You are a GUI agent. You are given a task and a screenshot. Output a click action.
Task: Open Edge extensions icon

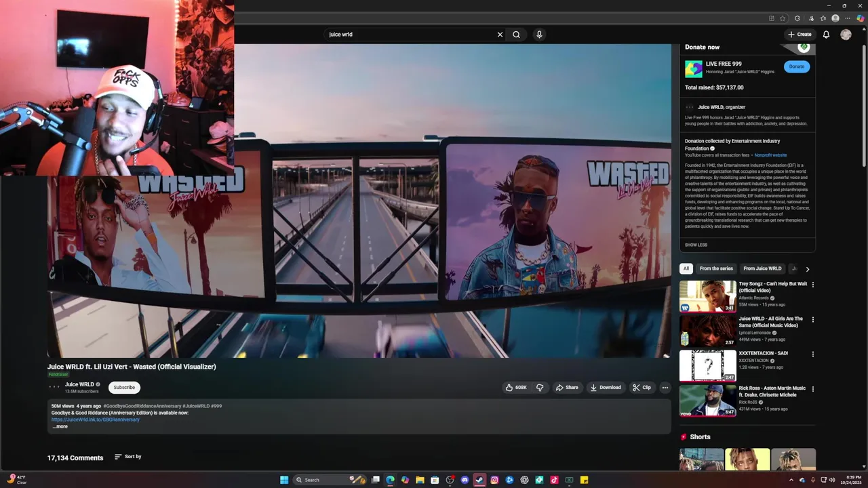797,18
